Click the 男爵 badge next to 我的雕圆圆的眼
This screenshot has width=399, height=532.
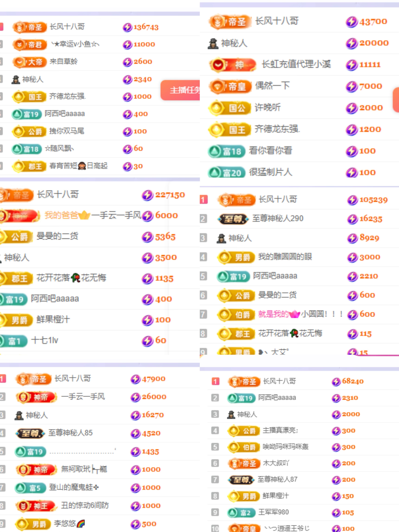(236, 257)
